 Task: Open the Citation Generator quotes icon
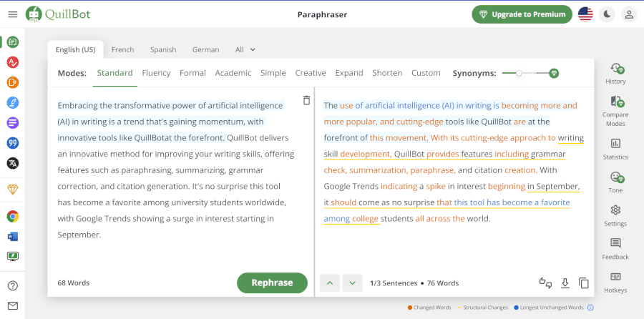click(13, 143)
